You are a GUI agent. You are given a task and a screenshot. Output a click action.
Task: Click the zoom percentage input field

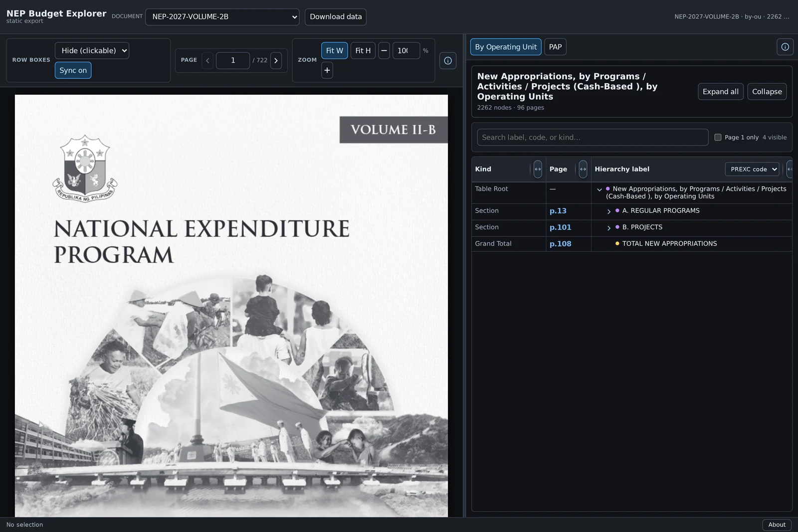[x=406, y=50]
